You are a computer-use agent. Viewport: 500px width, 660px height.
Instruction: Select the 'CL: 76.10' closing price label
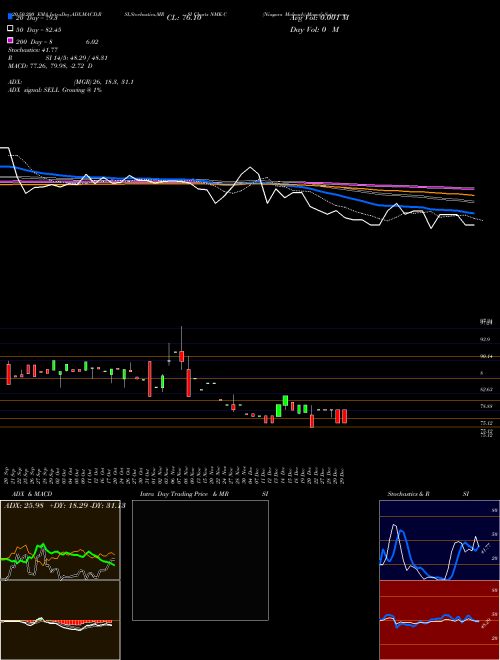pyautogui.click(x=184, y=18)
